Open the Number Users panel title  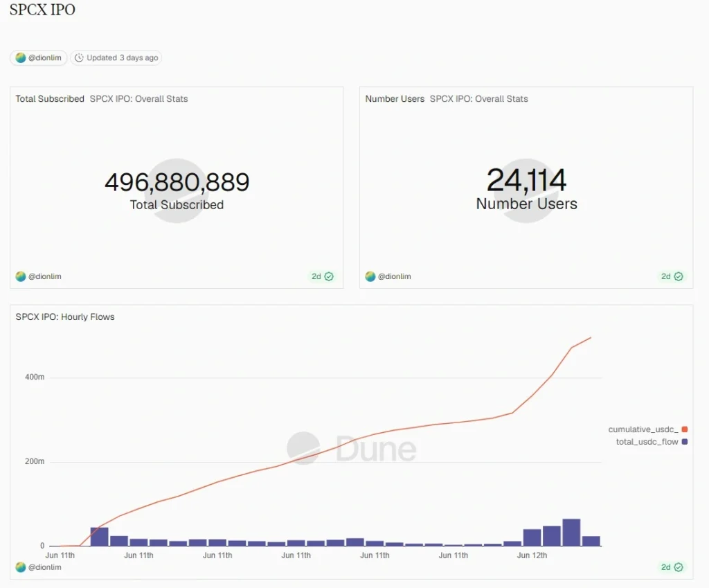click(395, 98)
